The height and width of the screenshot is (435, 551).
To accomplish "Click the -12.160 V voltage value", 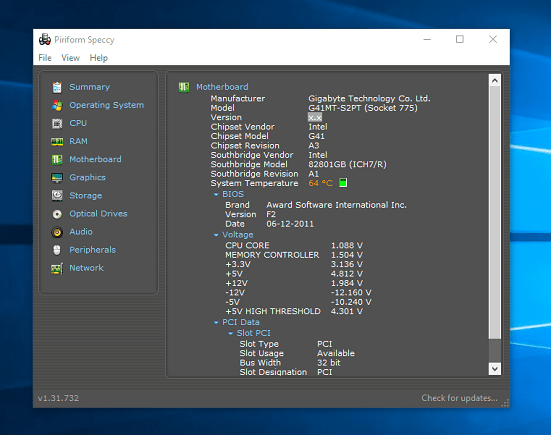I will point(351,292).
